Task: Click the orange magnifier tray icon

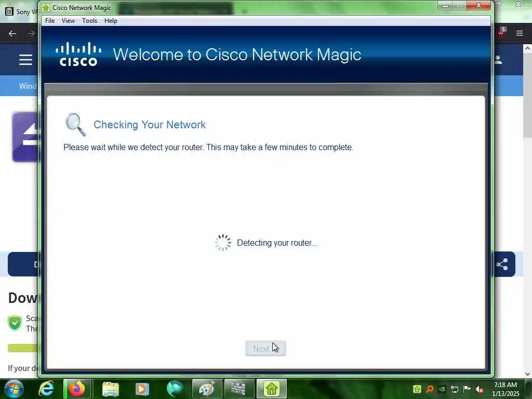Action: click(430, 389)
